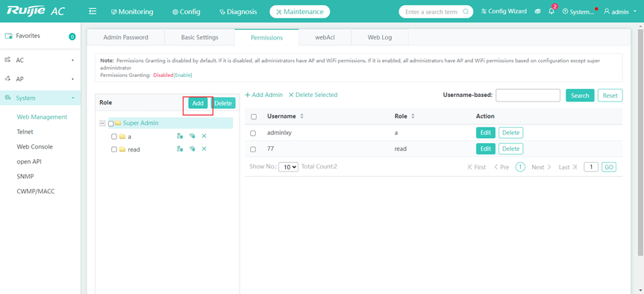Focus the Username-based search field

[x=528, y=96]
